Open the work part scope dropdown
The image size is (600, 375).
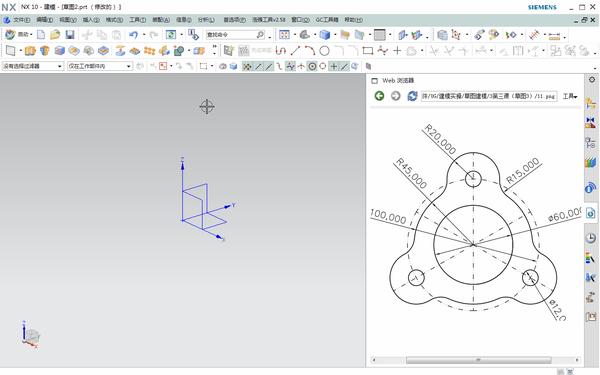[x=99, y=66]
